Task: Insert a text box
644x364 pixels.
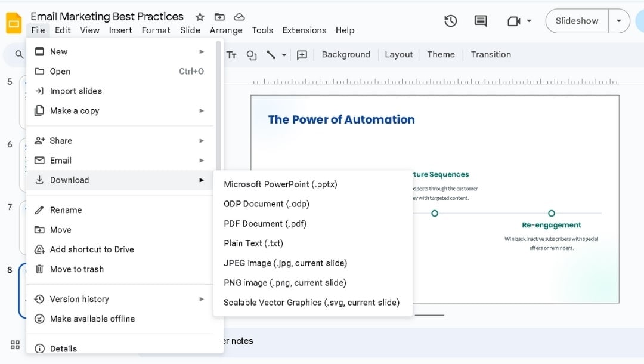Action: pyautogui.click(x=231, y=54)
